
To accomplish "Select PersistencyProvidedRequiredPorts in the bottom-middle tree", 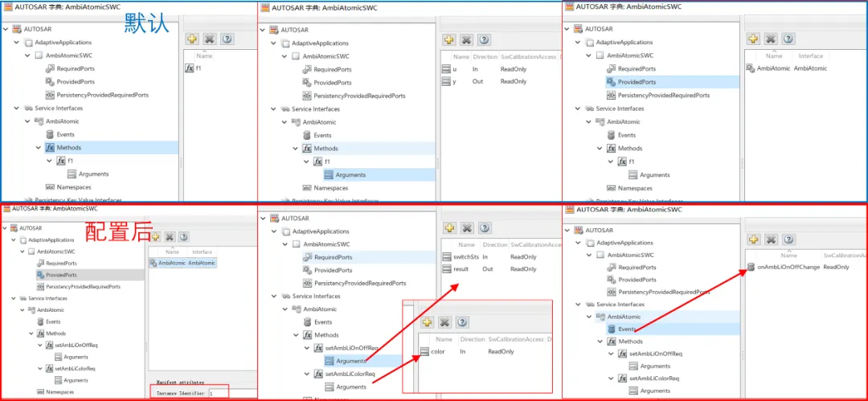I will [360, 283].
